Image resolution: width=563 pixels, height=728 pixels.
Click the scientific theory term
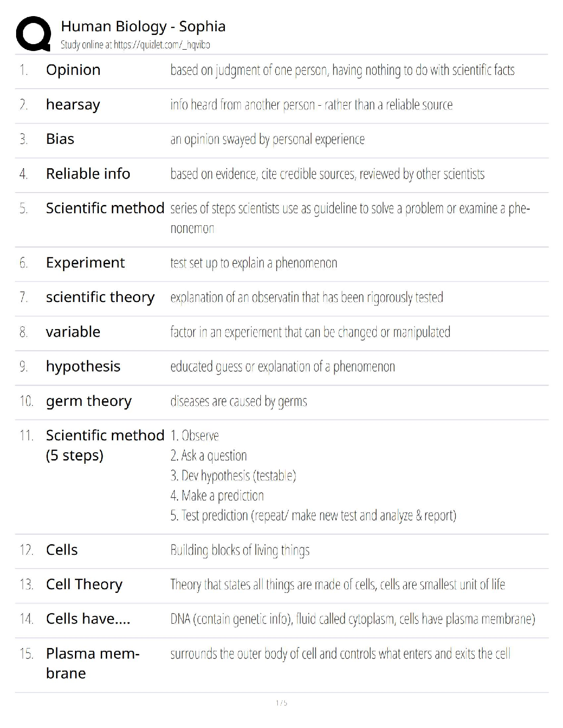100,297
